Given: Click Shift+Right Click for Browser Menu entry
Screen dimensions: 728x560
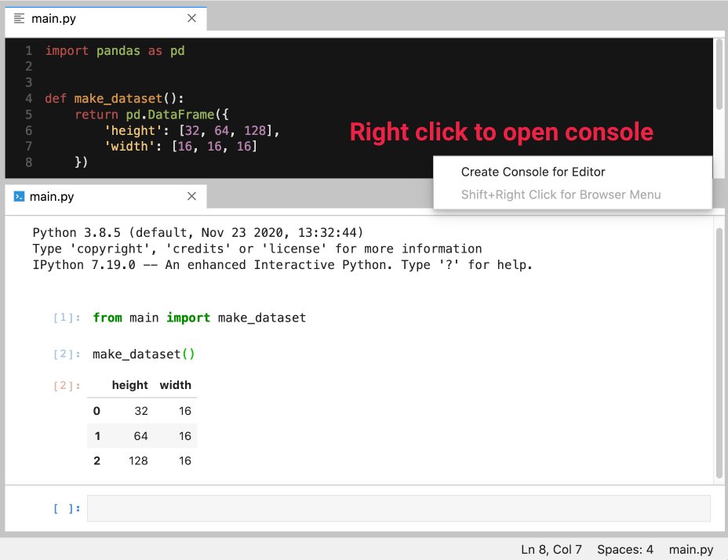Looking at the screenshot, I should click(560, 195).
